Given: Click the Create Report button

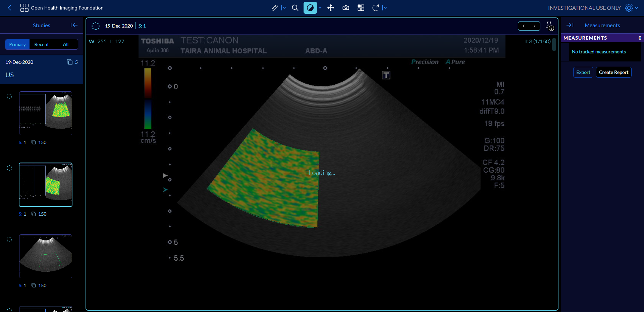Looking at the screenshot, I should click(613, 72).
